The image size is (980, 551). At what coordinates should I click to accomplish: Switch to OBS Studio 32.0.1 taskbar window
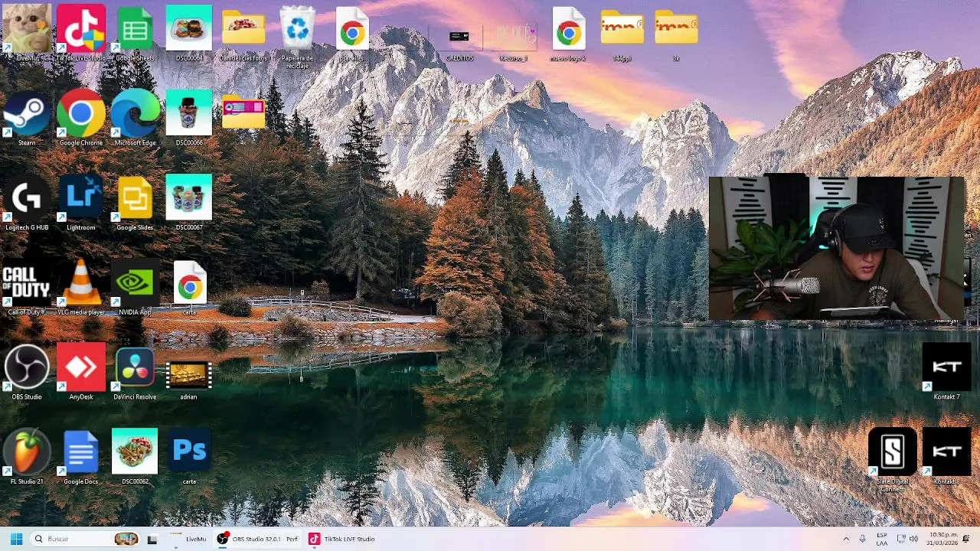tap(258, 539)
